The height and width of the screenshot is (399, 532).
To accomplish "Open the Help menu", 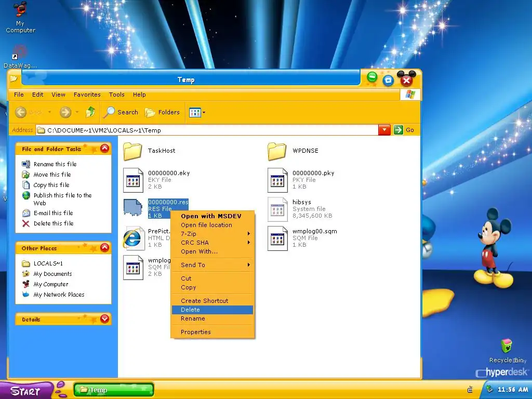I will click(139, 95).
